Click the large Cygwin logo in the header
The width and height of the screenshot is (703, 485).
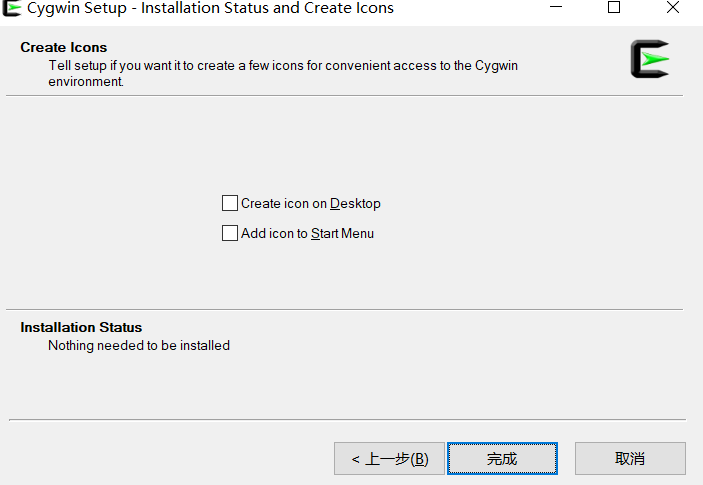tap(650, 59)
